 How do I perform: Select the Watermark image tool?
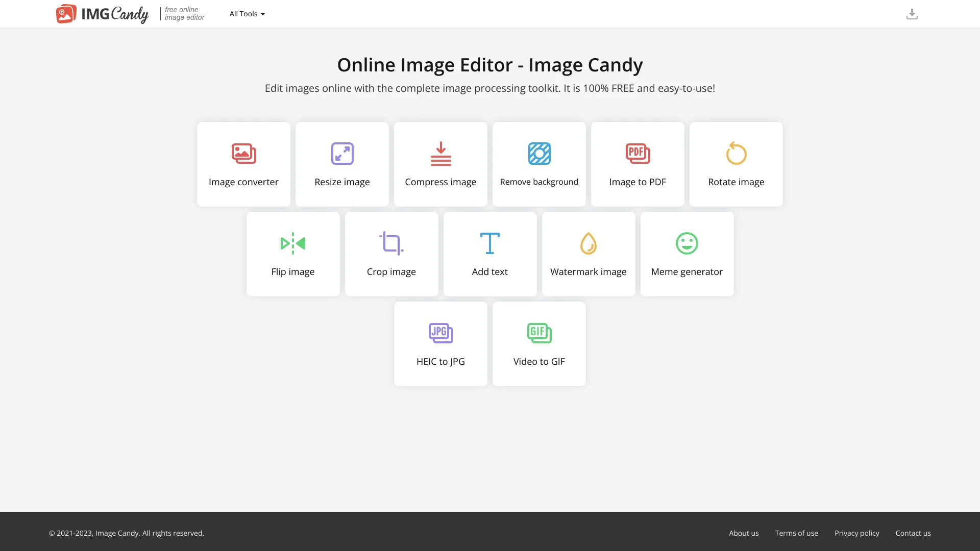point(588,254)
